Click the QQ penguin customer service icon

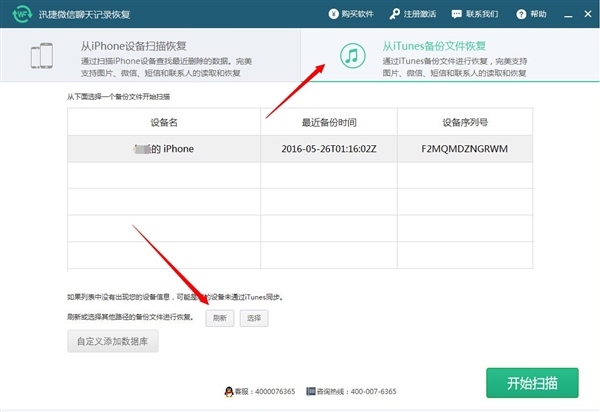coord(229,391)
